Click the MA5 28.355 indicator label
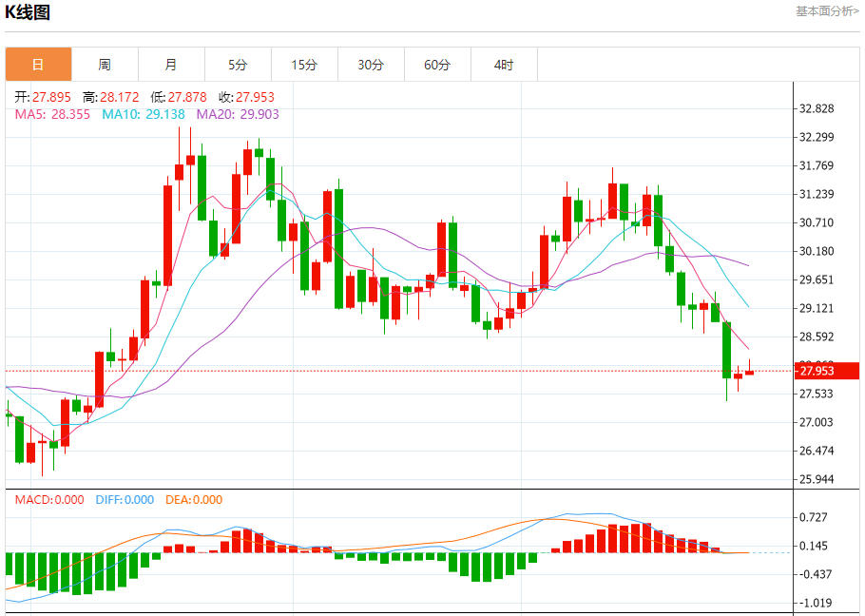 [x=52, y=114]
